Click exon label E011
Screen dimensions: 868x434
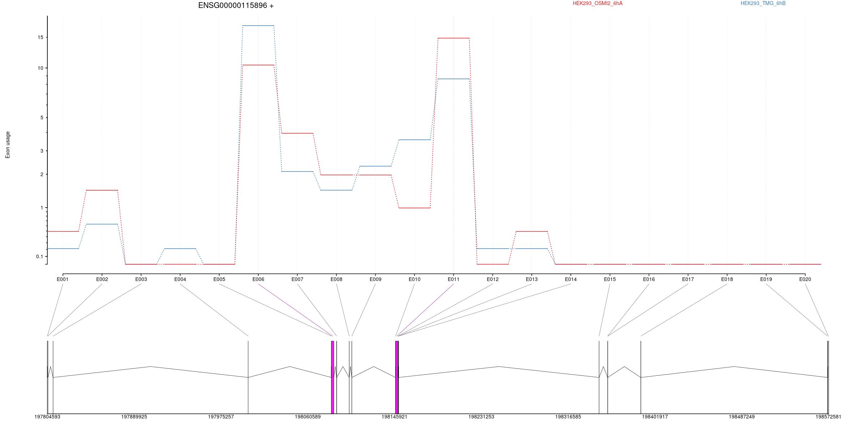(x=454, y=279)
